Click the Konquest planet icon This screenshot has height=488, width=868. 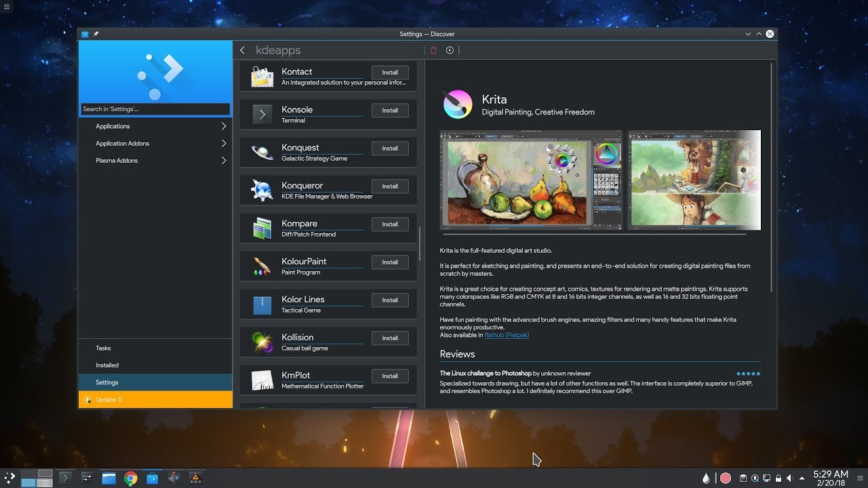[262, 152]
